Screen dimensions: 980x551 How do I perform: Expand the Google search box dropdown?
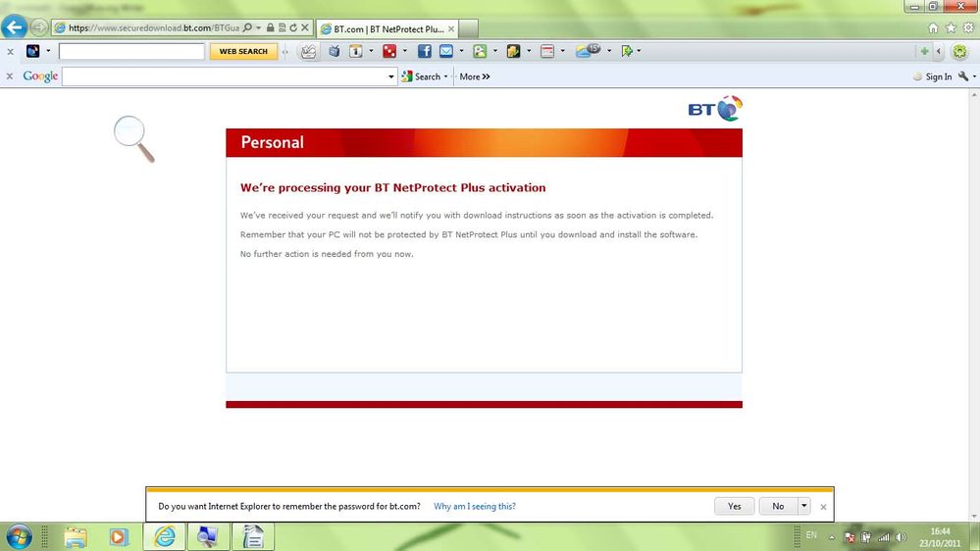coord(391,76)
